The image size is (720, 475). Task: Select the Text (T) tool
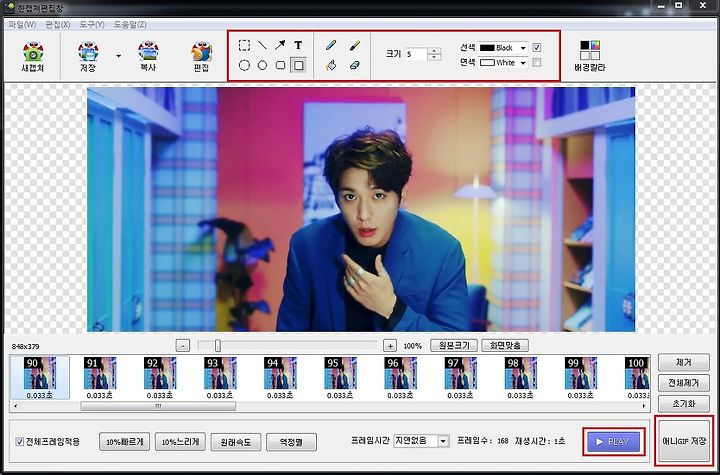pos(298,45)
